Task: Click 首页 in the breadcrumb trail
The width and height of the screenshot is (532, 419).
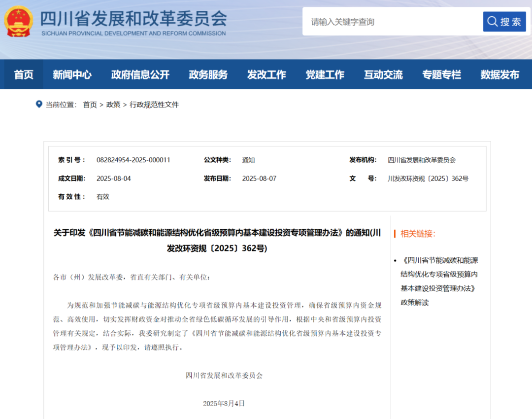Action: point(90,104)
